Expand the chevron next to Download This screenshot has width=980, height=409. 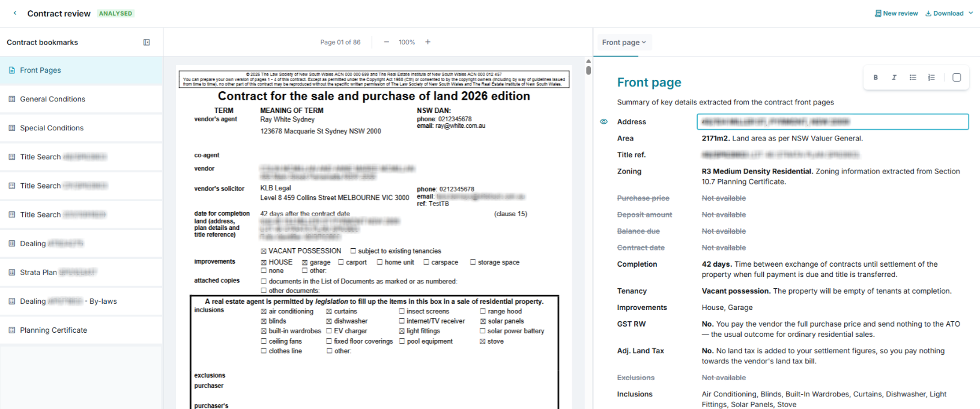point(971,13)
